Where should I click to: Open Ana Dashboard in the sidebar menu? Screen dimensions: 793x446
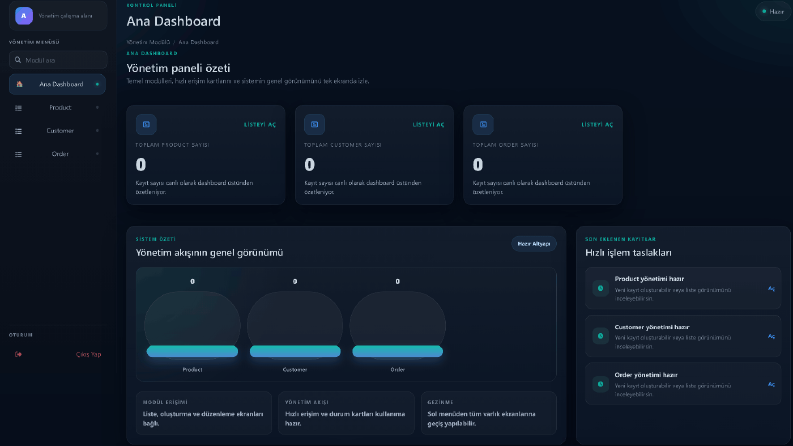[57, 84]
